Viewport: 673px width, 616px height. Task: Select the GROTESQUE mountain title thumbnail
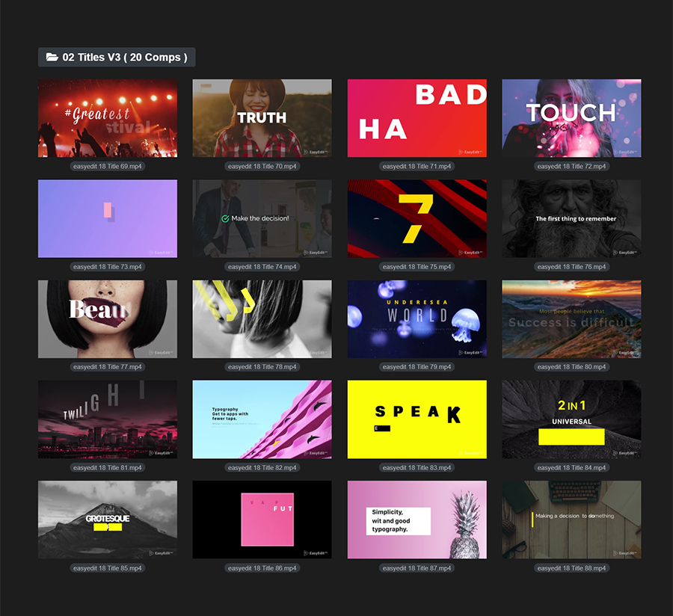108,520
